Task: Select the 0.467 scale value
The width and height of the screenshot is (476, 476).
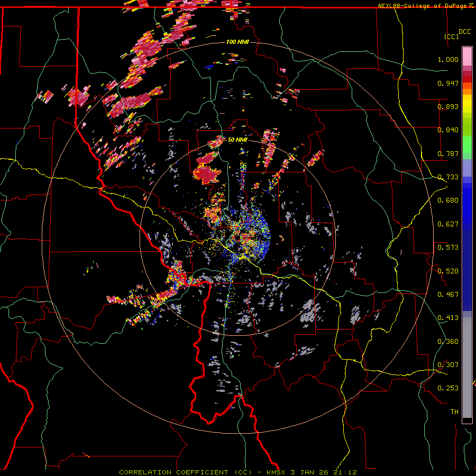Action: pyautogui.click(x=448, y=294)
